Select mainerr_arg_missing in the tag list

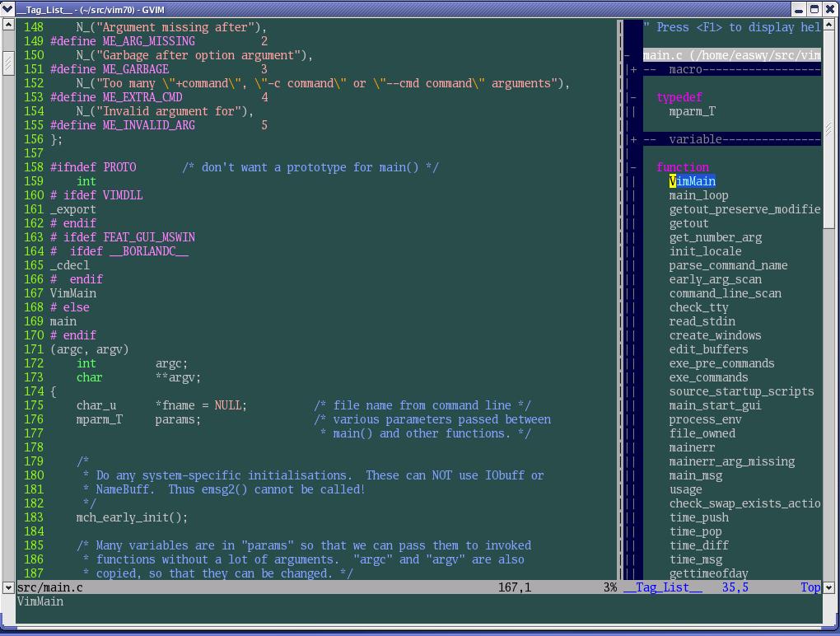(x=732, y=461)
